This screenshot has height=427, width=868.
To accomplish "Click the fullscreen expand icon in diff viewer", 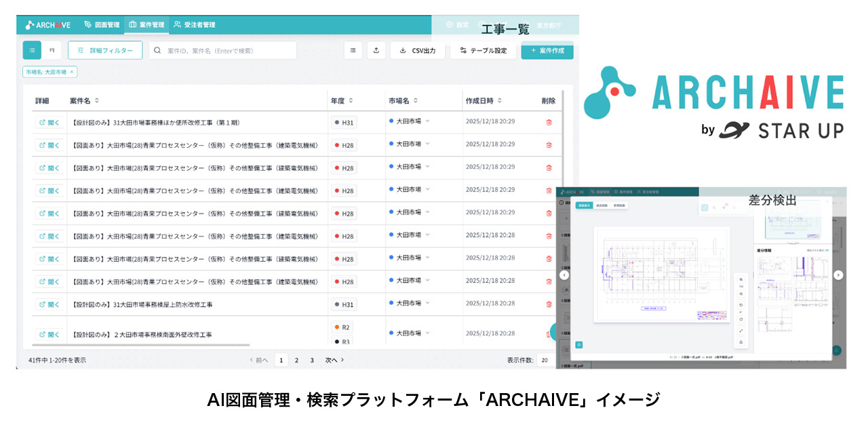I will tap(741, 330).
